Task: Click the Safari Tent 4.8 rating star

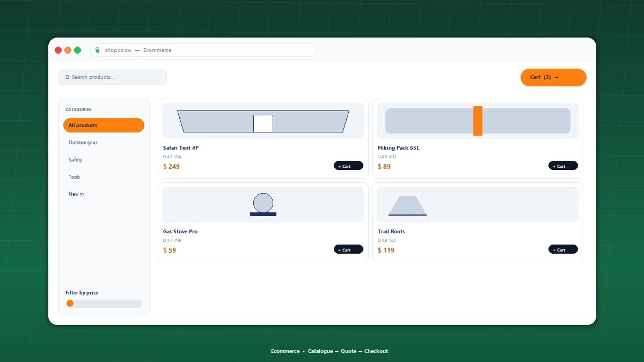Action: 165,157
